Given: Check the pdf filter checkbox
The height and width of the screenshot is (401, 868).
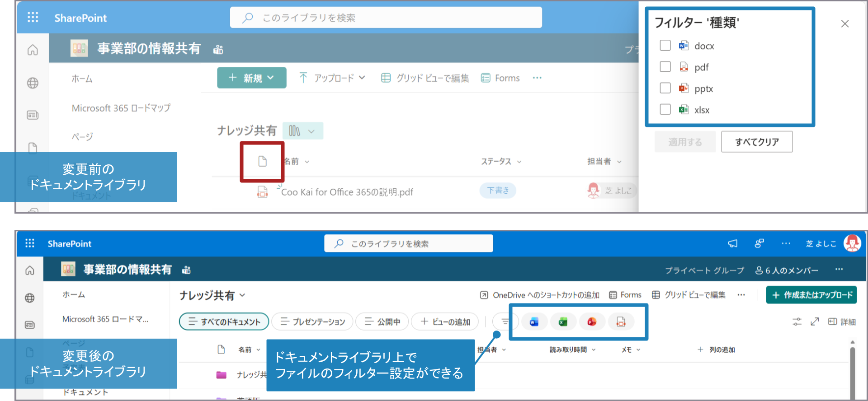Looking at the screenshot, I should point(665,67).
